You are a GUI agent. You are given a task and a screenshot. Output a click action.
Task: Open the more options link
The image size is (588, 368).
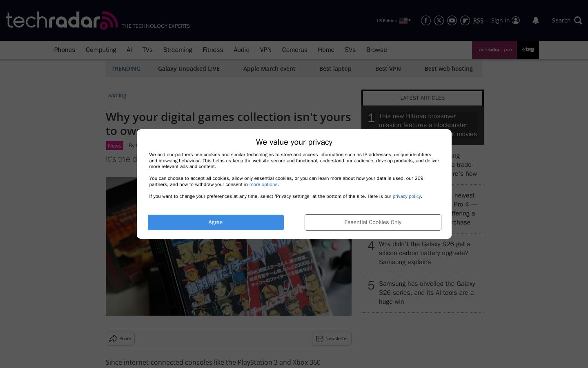click(x=263, y=184)
